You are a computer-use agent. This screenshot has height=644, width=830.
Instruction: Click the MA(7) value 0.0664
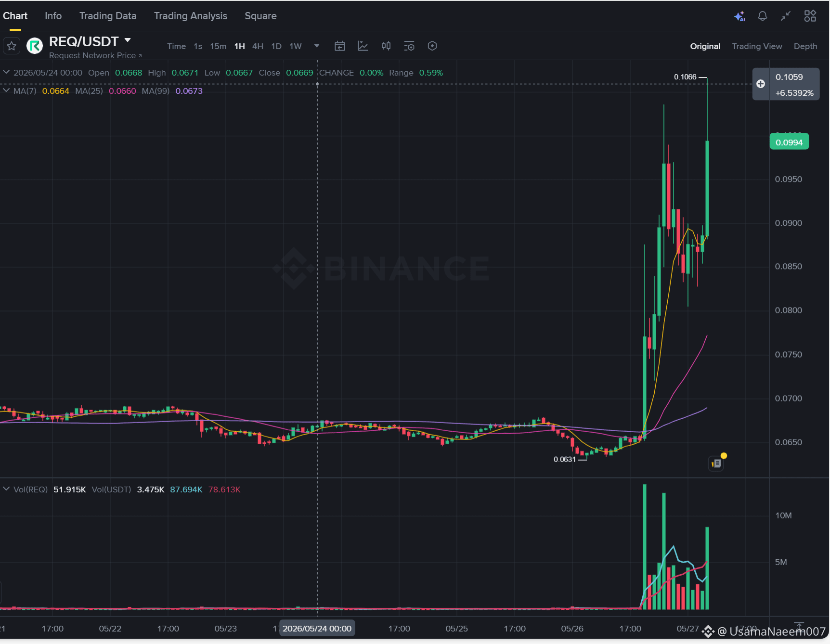pyautogui.click(x=56, y=91)
